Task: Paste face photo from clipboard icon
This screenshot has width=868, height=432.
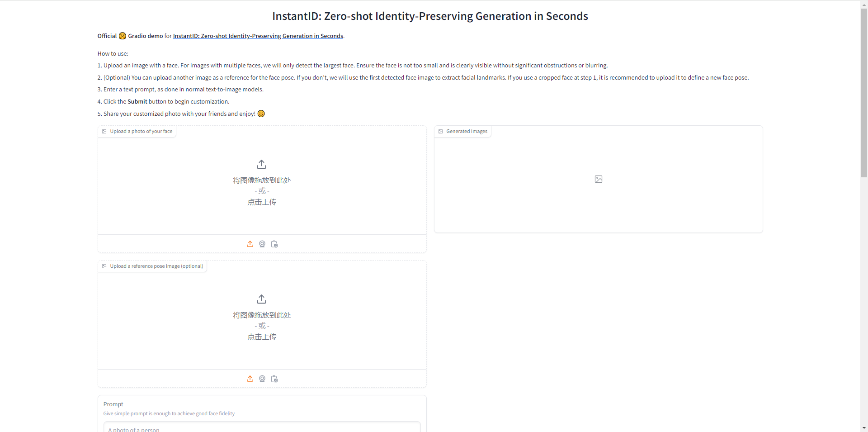Action: coord(274,244)
